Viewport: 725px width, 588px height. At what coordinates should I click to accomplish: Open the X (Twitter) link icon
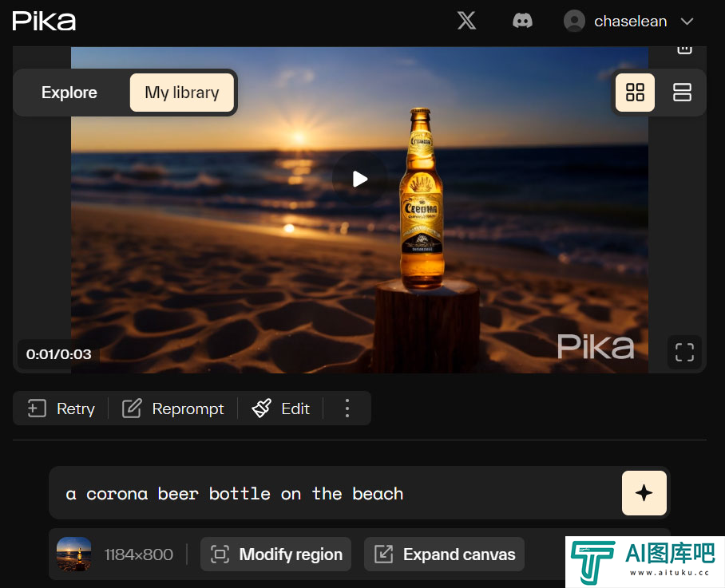click(466, 21)
